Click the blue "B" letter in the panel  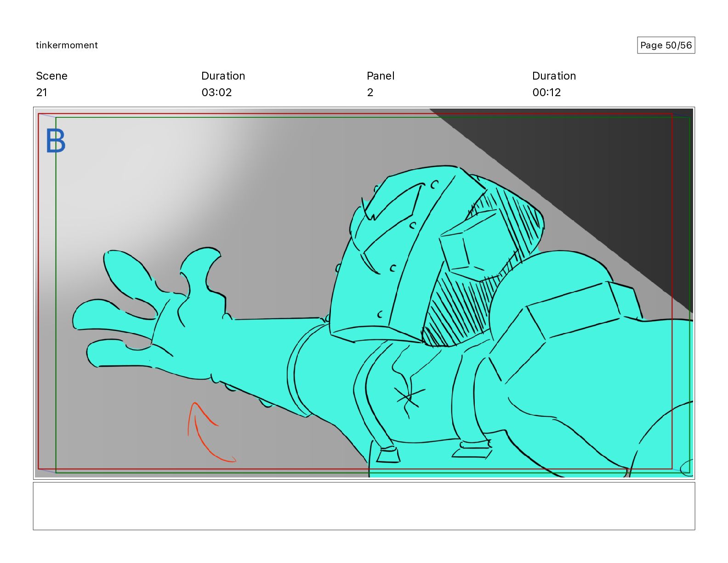pos(56,140)
